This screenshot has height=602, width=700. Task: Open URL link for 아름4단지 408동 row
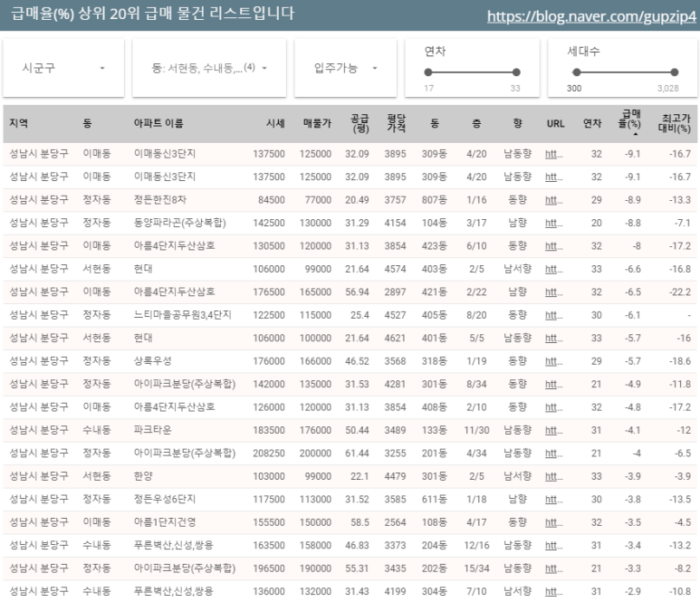[553, 407]
